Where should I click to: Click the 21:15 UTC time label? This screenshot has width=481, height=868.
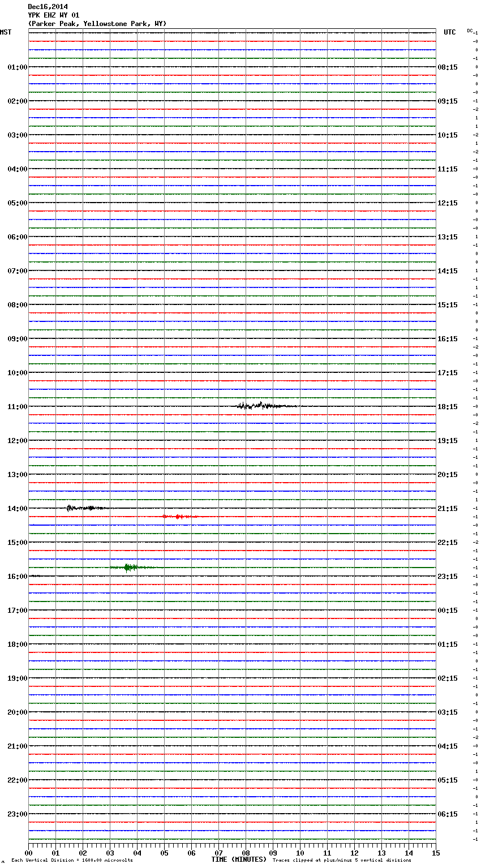448,509
